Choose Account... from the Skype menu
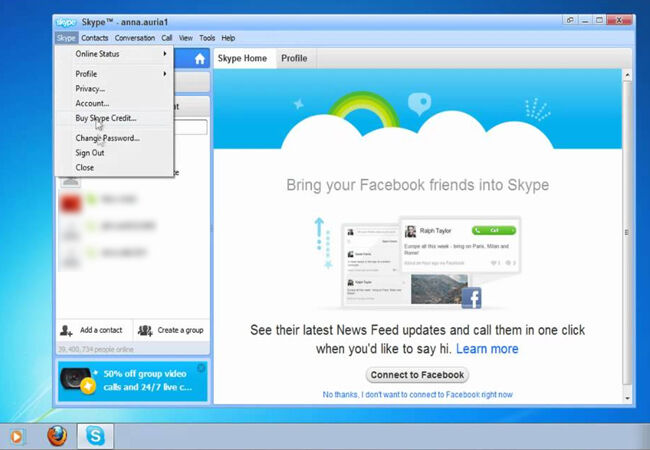The height and width of the screenshot is (450, 650). (x=114, y=103)
